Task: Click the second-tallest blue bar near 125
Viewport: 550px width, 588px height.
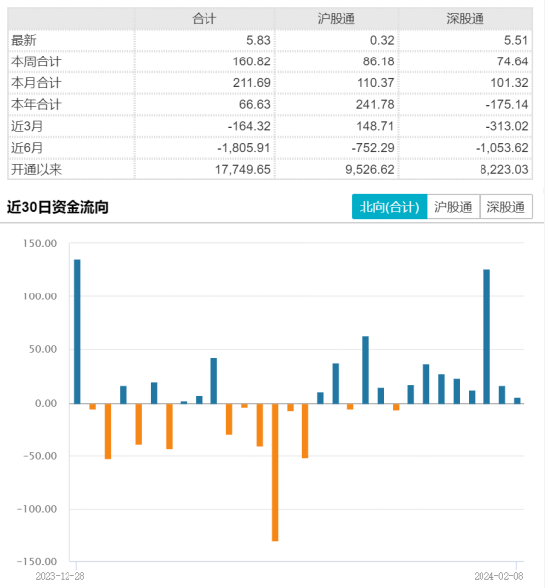Action: click(x=486, y=336)
